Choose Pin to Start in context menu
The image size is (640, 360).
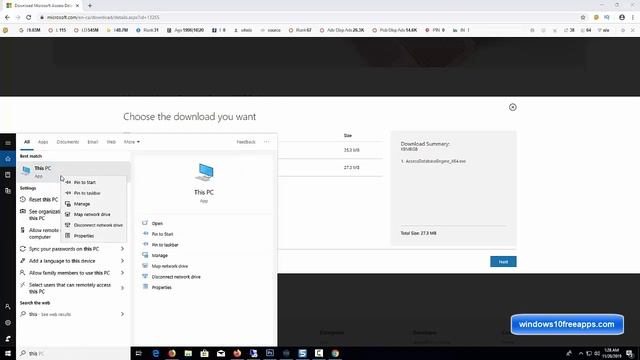tap(93, 182)
